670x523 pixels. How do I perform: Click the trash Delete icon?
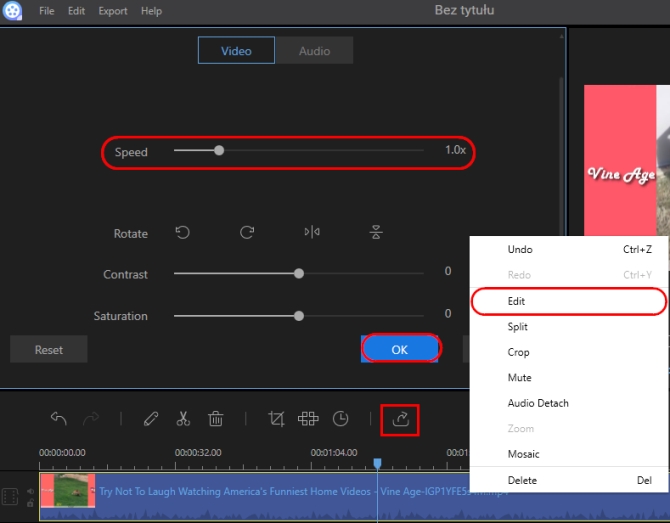tap(215, 419)
